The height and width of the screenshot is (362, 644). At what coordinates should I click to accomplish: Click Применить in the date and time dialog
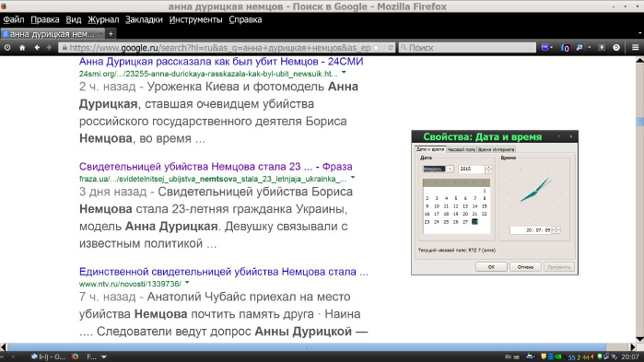[x=559, y=267]
